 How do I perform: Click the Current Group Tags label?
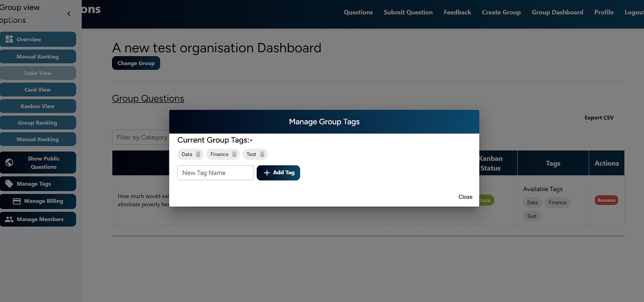pos(215,140)
